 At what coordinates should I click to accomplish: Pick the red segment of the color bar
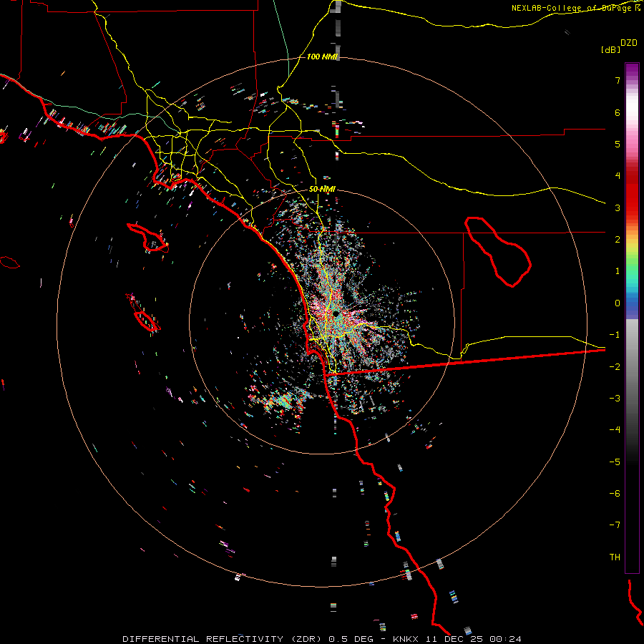632,193
